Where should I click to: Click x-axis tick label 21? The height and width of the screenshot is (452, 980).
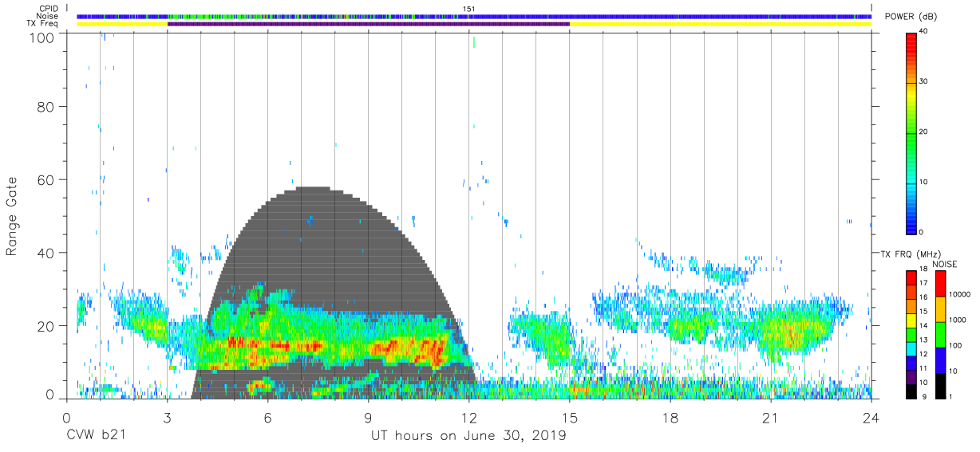771,418
